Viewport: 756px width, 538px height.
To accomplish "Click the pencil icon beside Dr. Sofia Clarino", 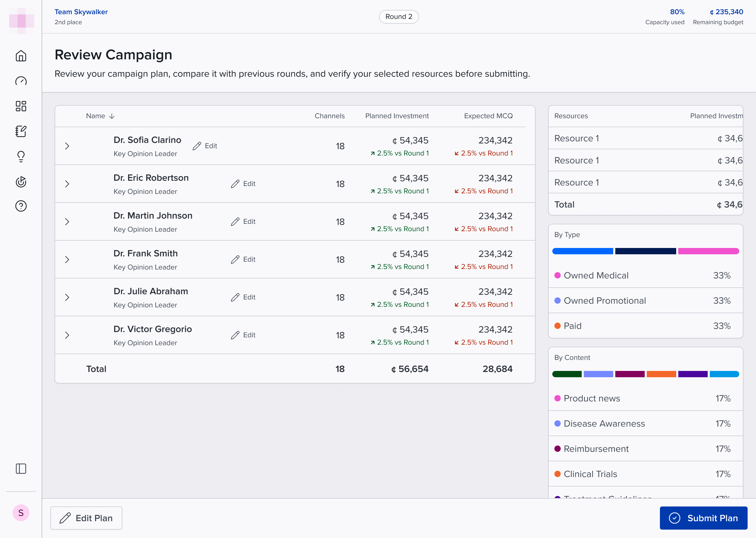I will [197, 146].
